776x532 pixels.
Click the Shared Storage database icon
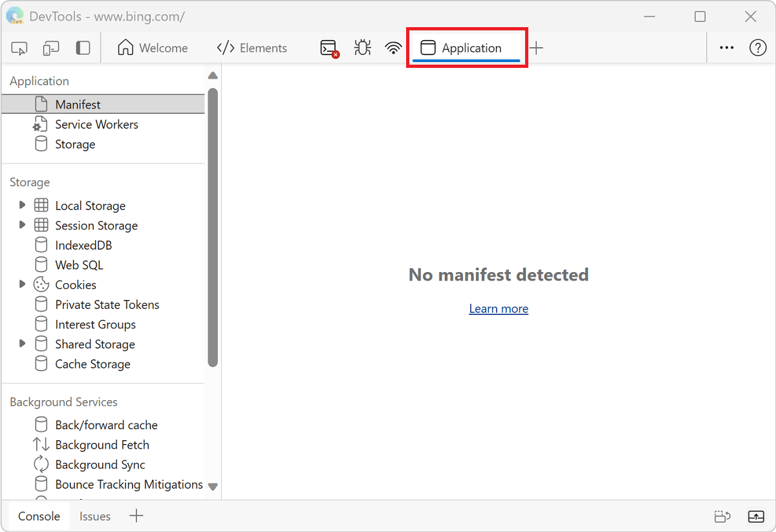[x=41, y=344]
